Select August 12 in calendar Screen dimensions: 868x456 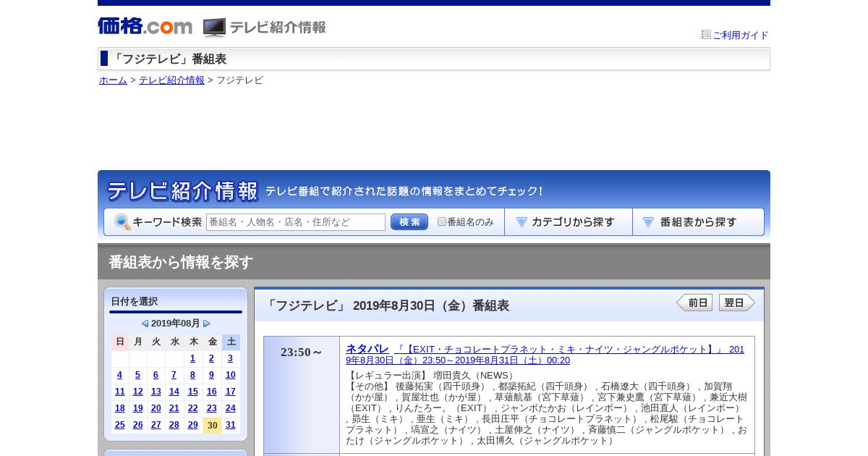coord(137,392)
